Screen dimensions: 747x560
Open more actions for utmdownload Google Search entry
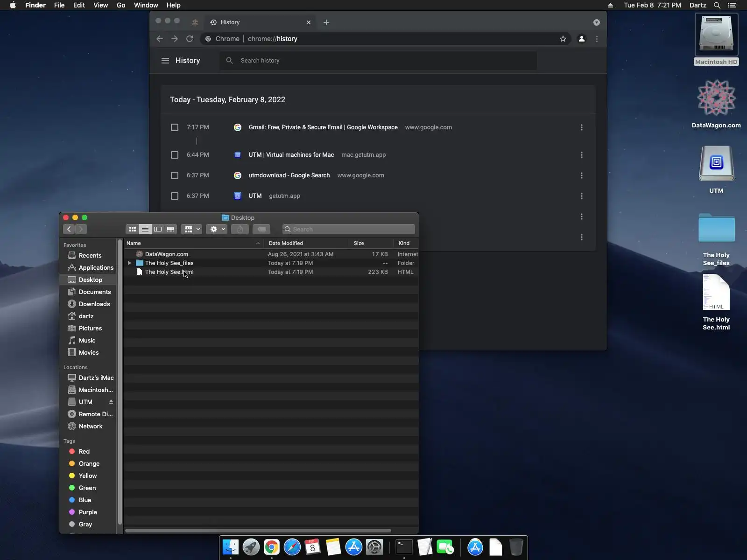coord(582,175)
